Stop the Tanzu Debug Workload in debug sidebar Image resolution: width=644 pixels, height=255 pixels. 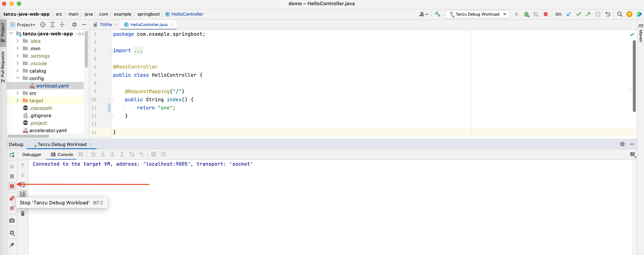tap(12, 186)
